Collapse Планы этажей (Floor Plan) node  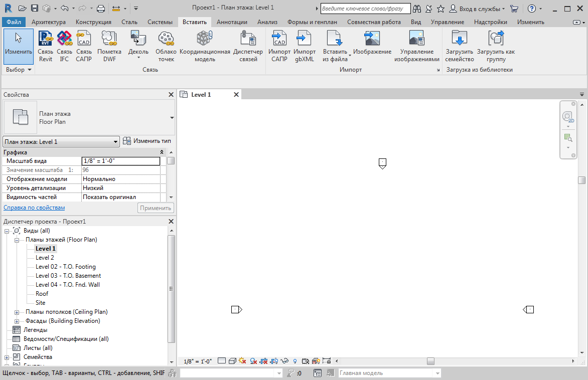coord(17,240)
